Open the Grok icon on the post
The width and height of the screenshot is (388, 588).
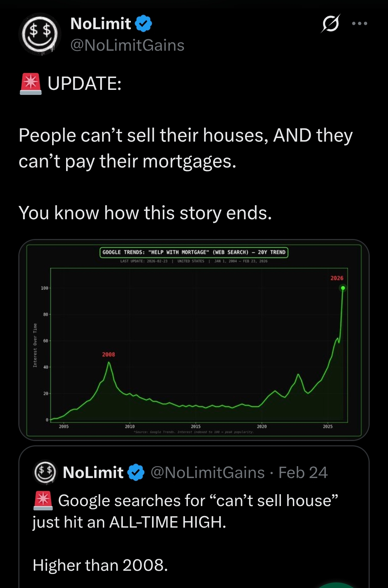(331, 24)
